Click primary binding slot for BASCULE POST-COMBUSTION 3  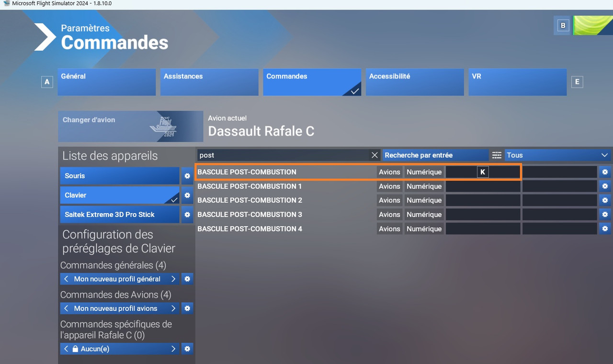pos(483,215)
